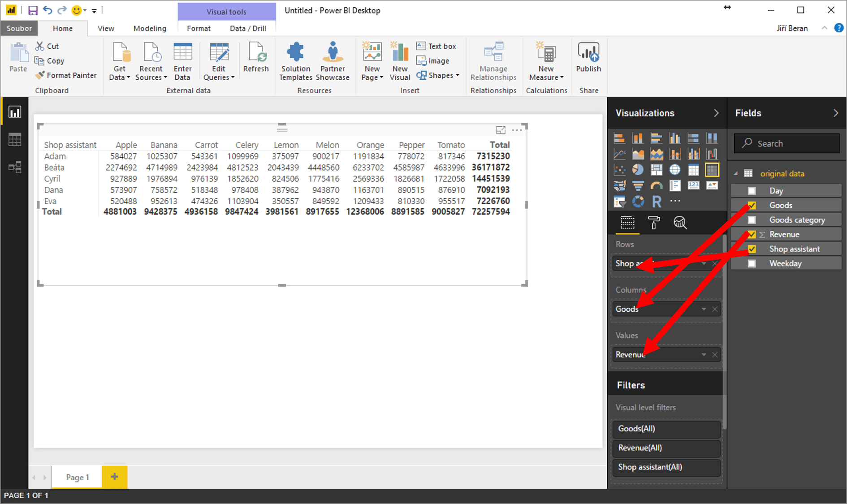
Task: Remove Goods field from Columns
Action: (x=715, y=309)
